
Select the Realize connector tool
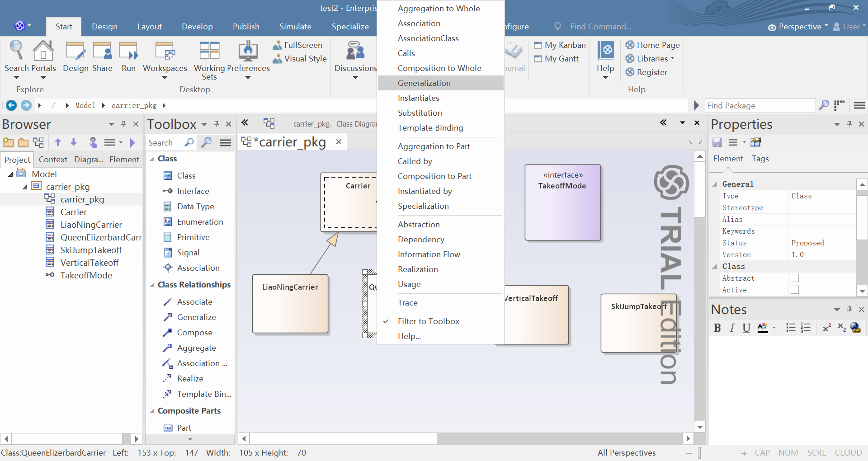tap(190, 378)
